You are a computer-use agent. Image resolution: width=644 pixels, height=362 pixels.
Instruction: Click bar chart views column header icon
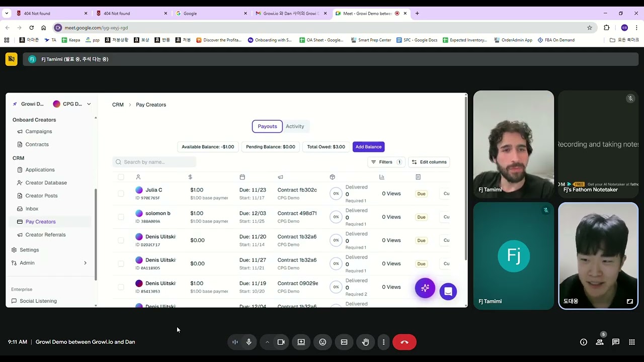pos(382,177)
